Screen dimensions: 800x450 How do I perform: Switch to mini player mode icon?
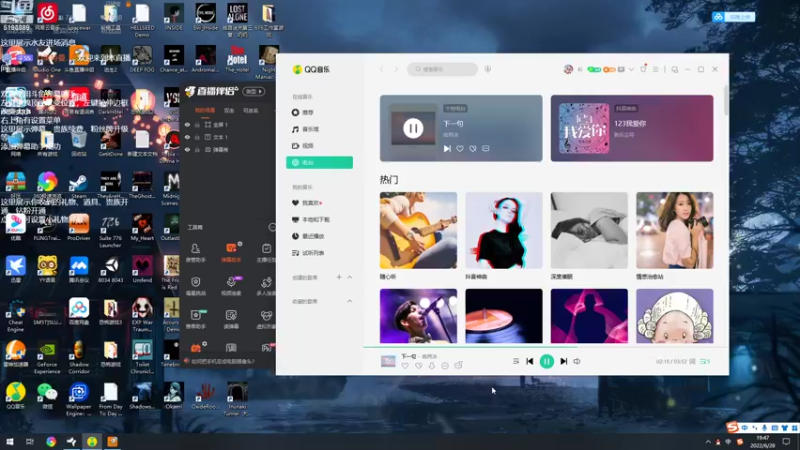coord(674,69)
